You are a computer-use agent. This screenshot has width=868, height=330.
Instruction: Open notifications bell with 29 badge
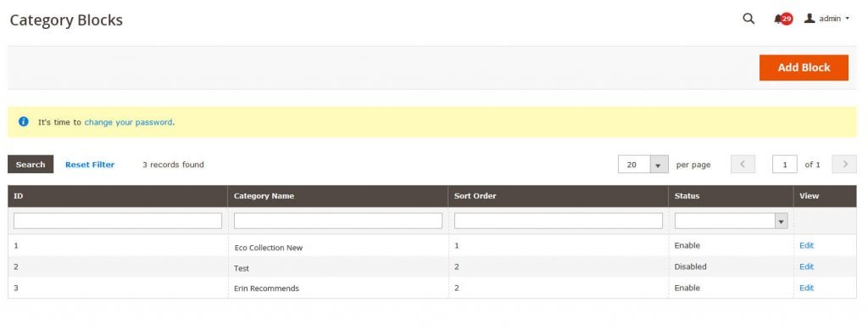point(782,19)
